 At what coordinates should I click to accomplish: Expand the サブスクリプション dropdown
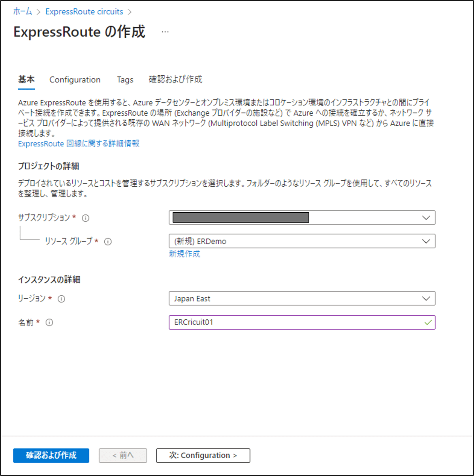[302, 217]
